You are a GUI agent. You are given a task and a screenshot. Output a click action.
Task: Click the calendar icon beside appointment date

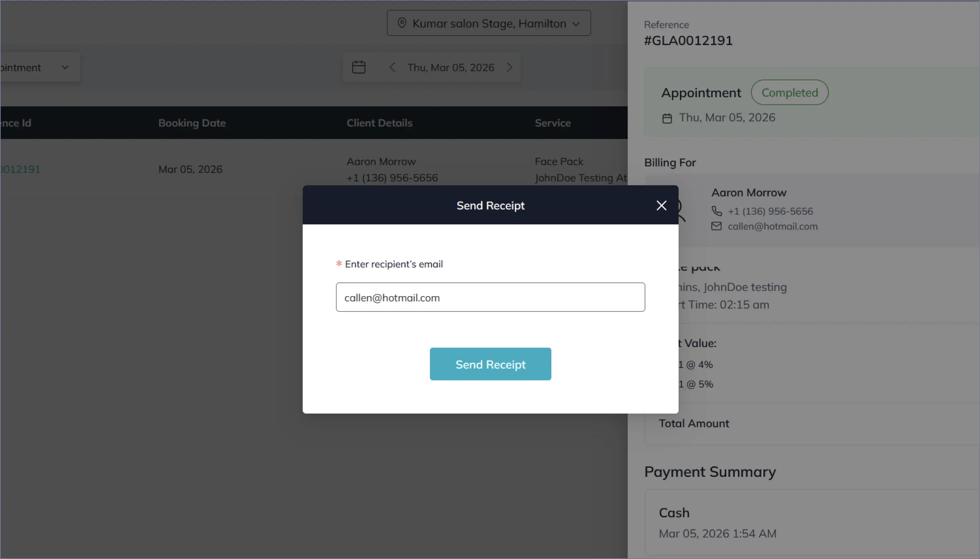click(667, 118)
